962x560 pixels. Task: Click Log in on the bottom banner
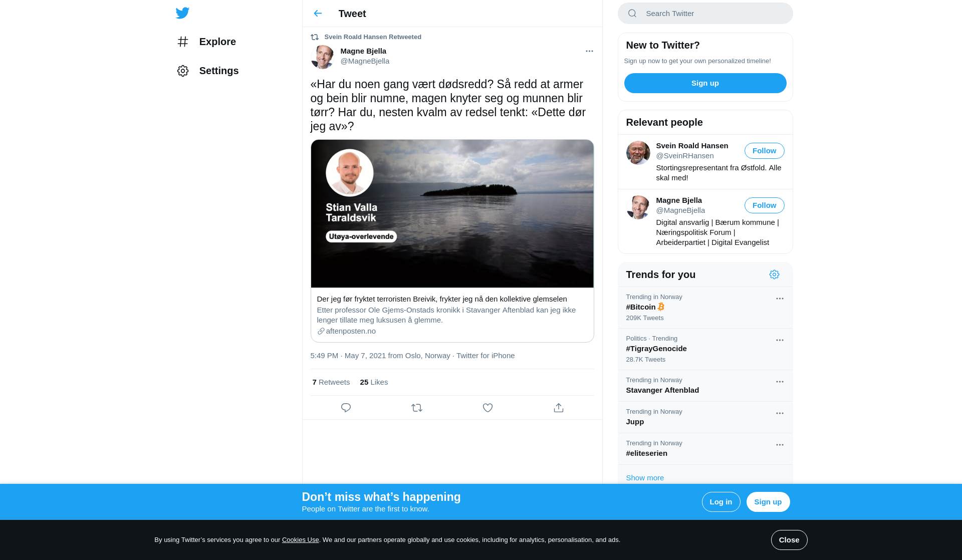point(720,502)
